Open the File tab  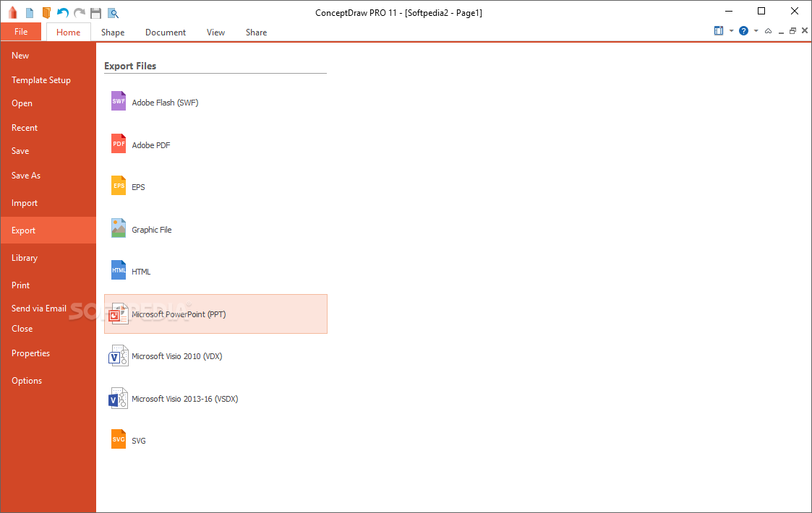point(21,32)
